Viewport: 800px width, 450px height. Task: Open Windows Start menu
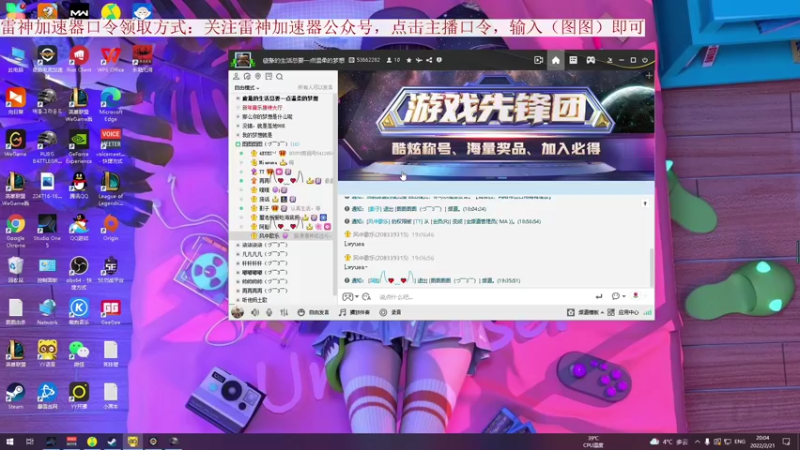coord(10,441)
